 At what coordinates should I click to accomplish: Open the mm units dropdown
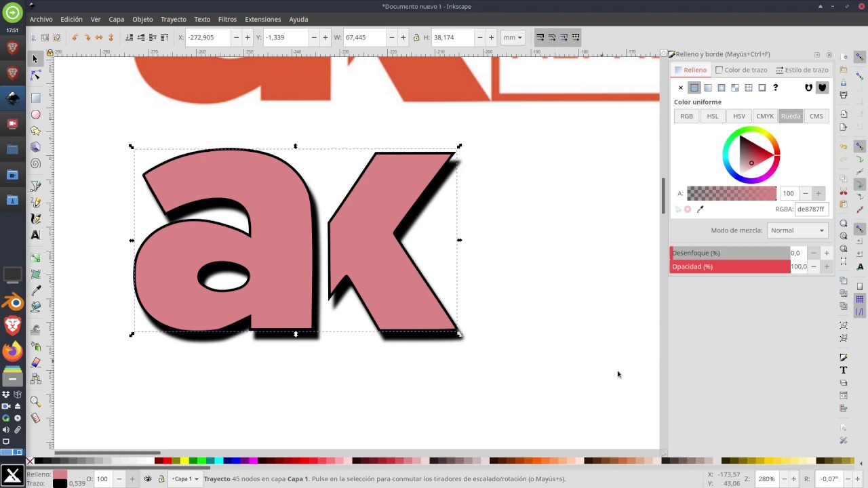(513, 37)
